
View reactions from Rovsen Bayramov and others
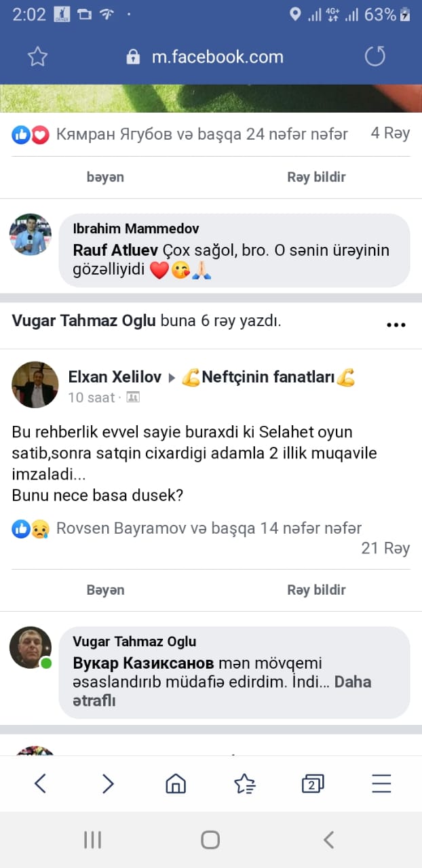[208, 528]
